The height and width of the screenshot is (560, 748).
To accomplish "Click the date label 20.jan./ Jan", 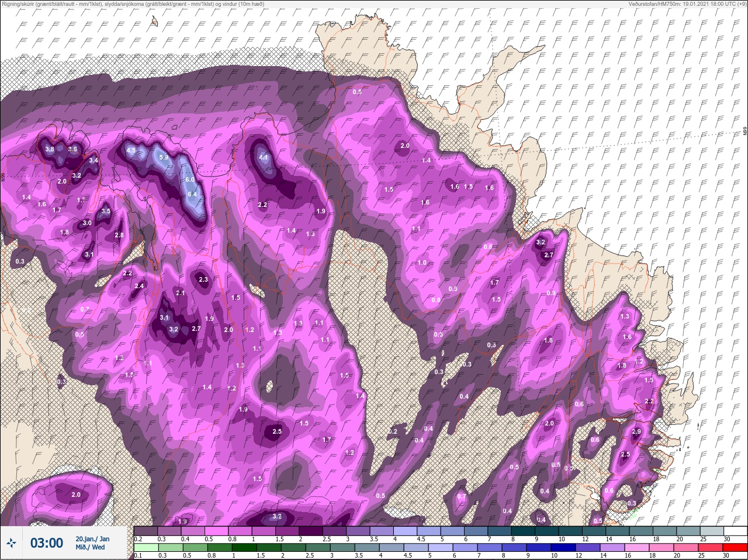I will (x=92, y=538).
